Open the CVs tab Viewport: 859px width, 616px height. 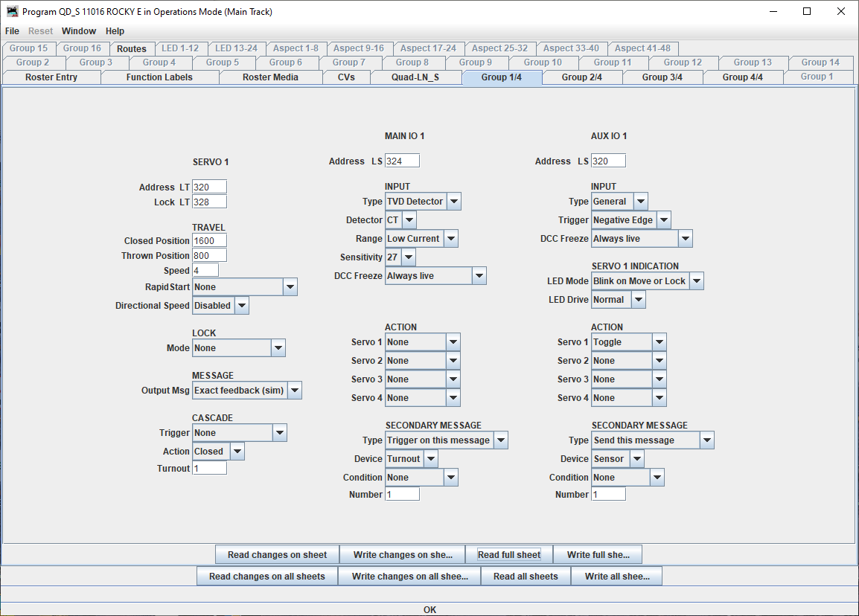[346, 77]
